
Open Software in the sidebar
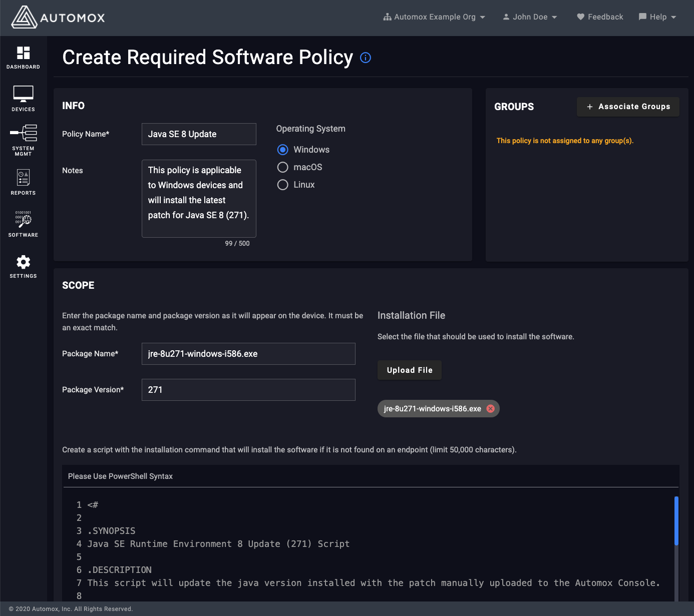click(23, 224)
